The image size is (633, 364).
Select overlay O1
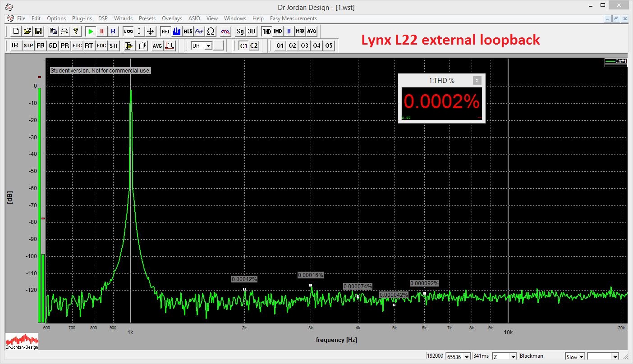(280, 45)
